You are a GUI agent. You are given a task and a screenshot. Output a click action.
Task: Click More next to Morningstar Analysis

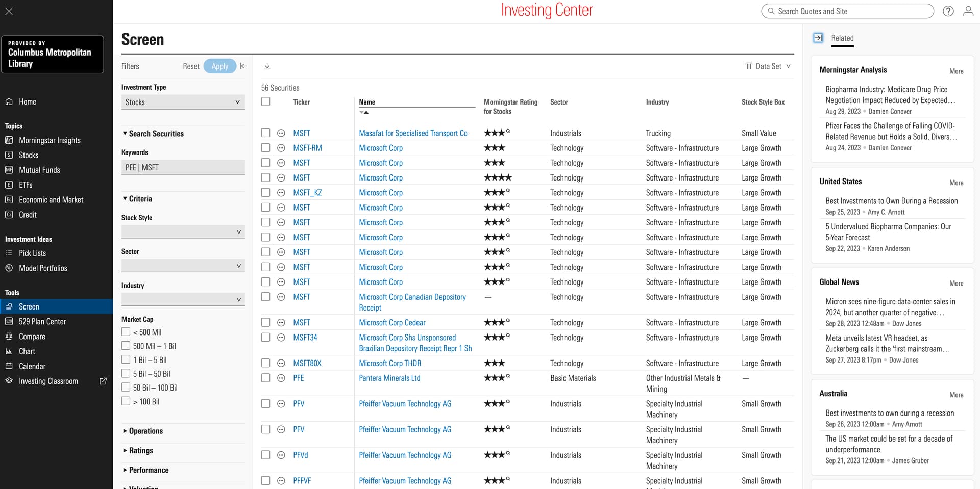click(956, 71)
